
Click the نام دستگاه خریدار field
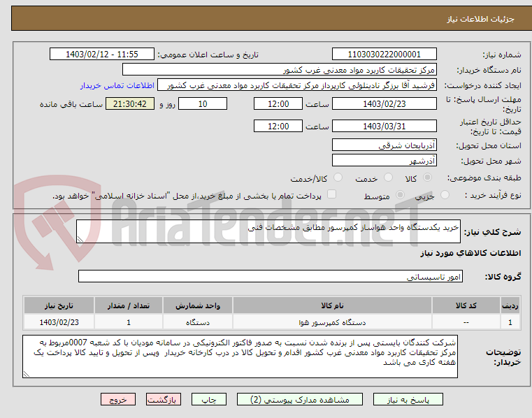click(279, 70)
